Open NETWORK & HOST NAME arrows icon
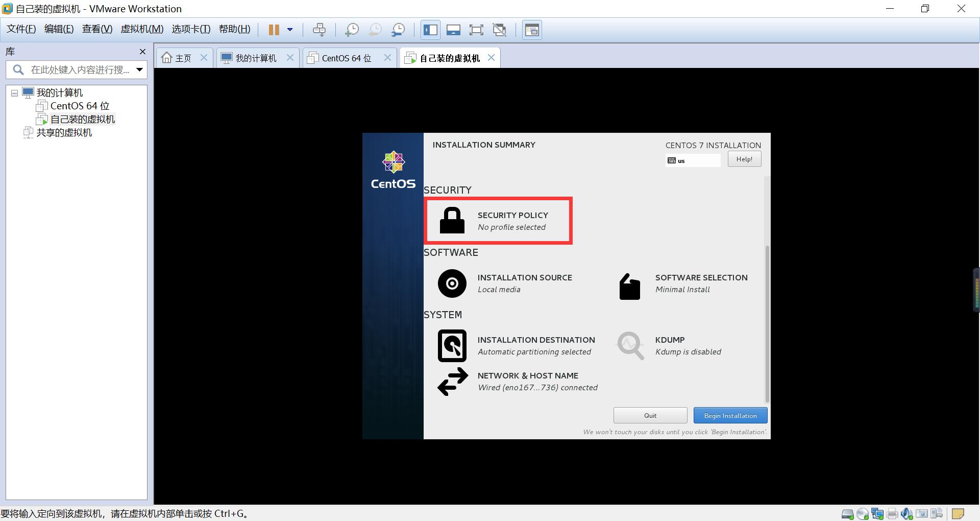Image resolution: width=980 pixels, height=521 pixels. 453,382
